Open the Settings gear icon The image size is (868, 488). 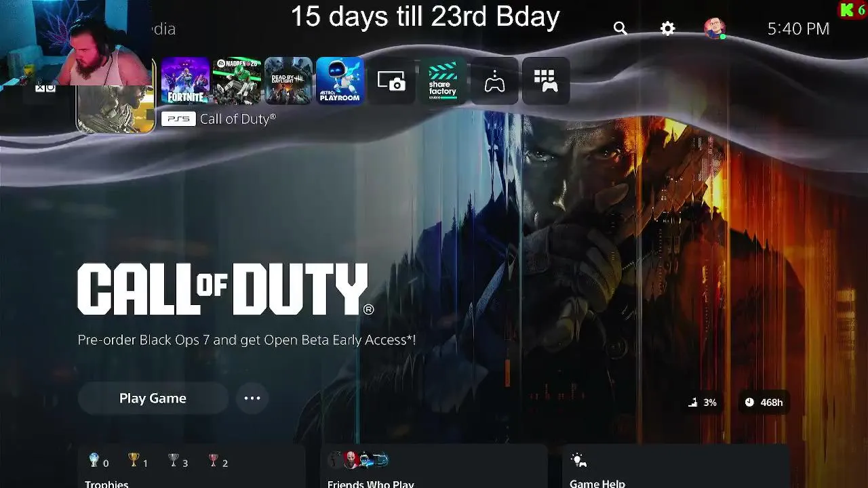(x=668, y=28)
